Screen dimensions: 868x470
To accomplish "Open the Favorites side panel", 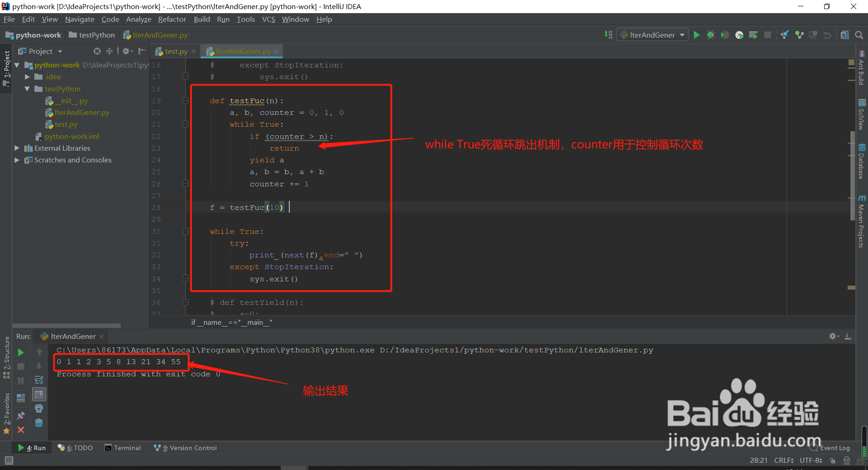I will 6,413.
